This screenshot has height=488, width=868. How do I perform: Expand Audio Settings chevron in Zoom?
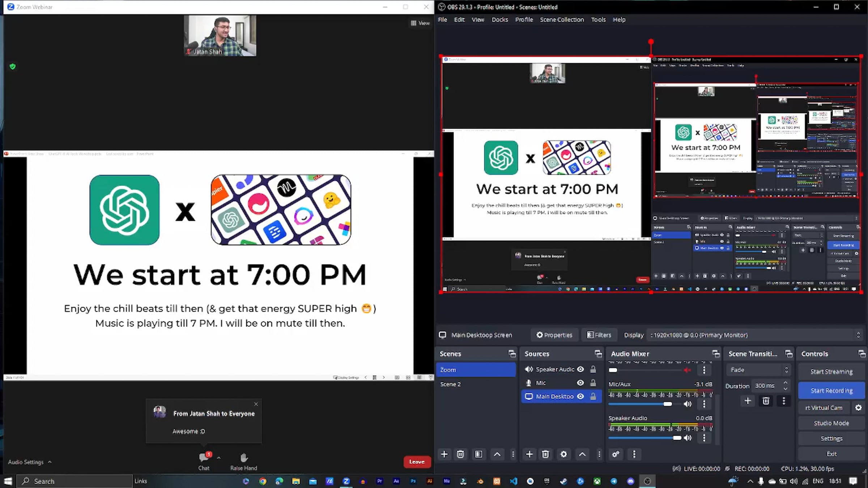50,462
